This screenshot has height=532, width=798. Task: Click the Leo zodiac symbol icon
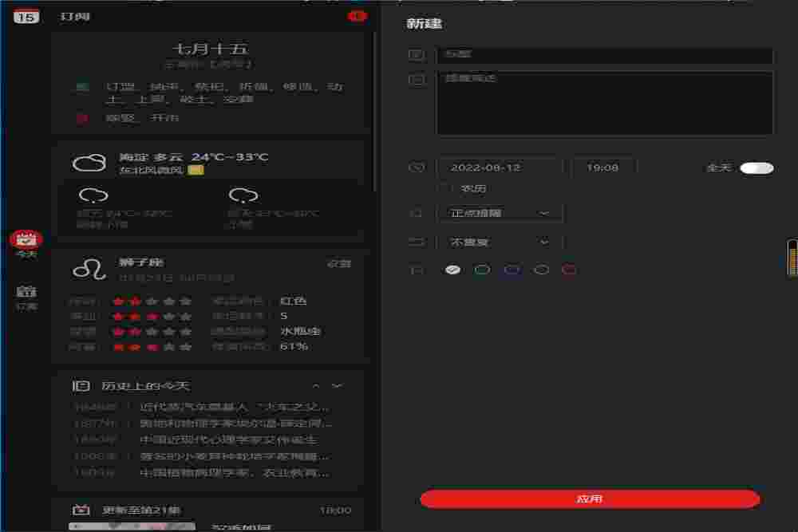pos(89,269)
